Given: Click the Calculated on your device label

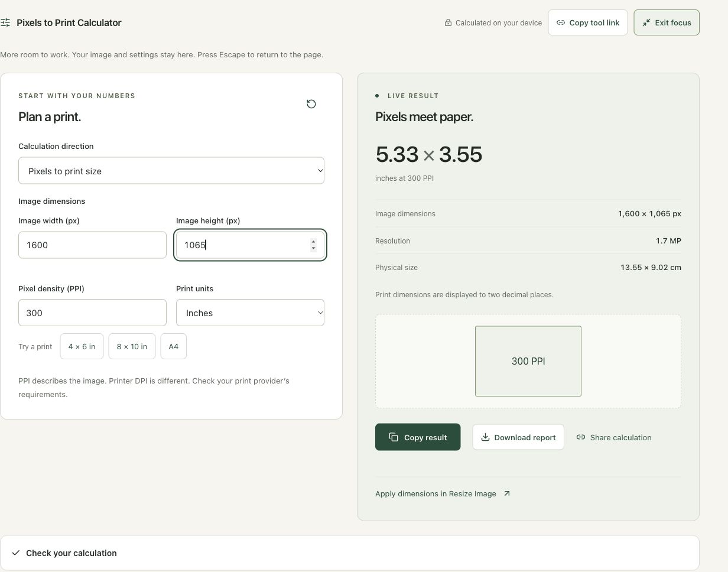Looking at the screenshot, I should pos(499,23).
